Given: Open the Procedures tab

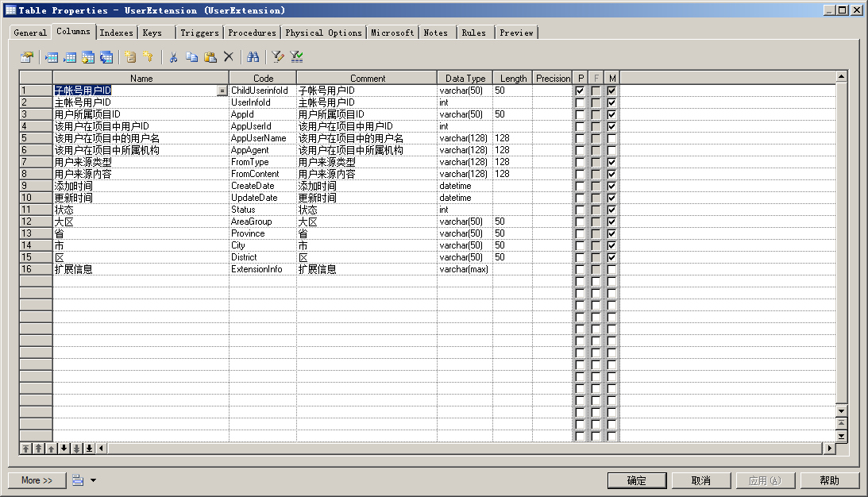Looking at the screenshot, I should coord(252,33).
